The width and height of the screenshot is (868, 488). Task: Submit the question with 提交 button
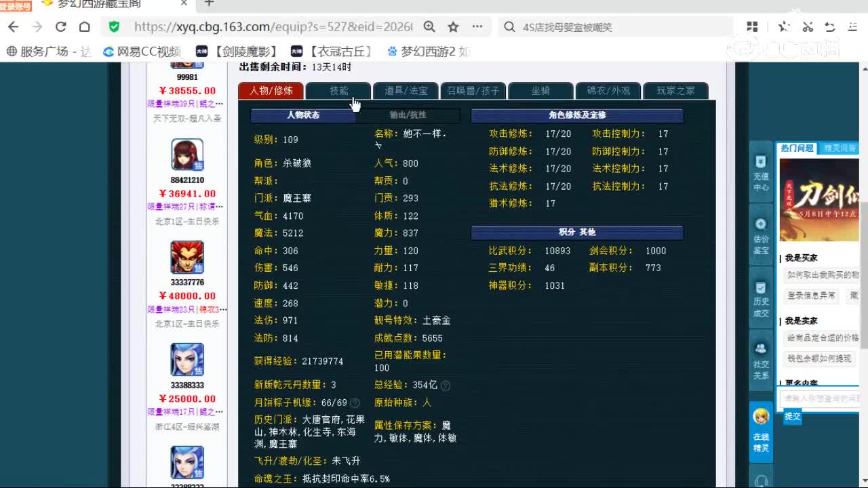point(793,416)
